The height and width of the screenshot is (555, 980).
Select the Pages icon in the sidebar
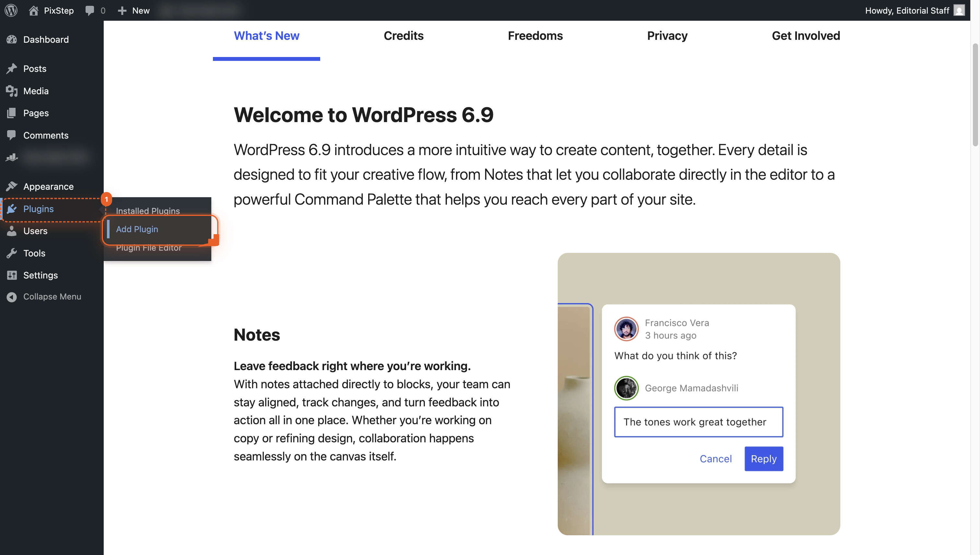point(12,113)
